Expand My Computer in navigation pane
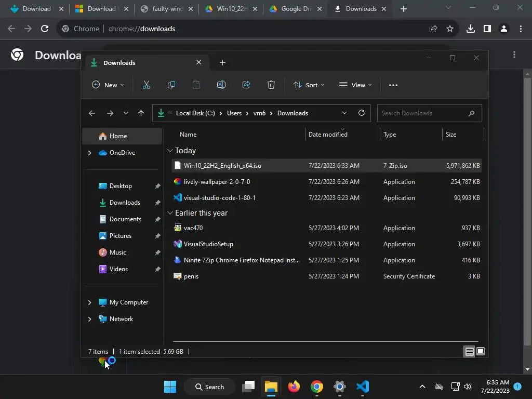 coord(89,302)
